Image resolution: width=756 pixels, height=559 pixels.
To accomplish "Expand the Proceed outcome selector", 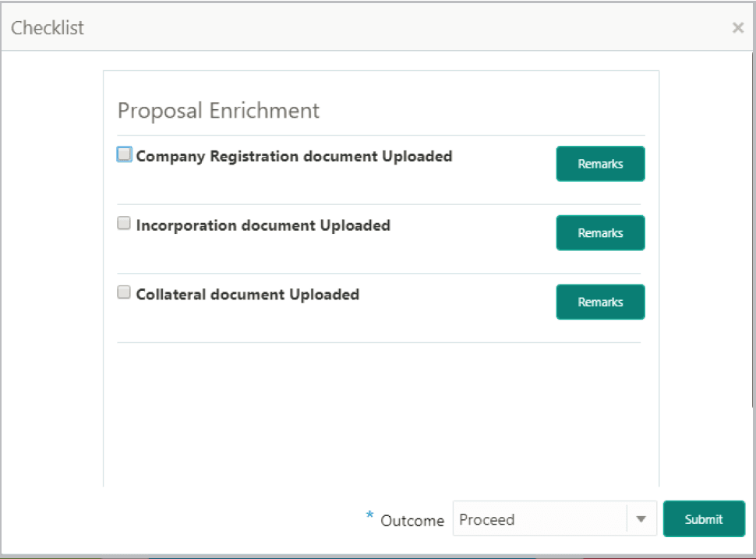I will coord(641,518).
